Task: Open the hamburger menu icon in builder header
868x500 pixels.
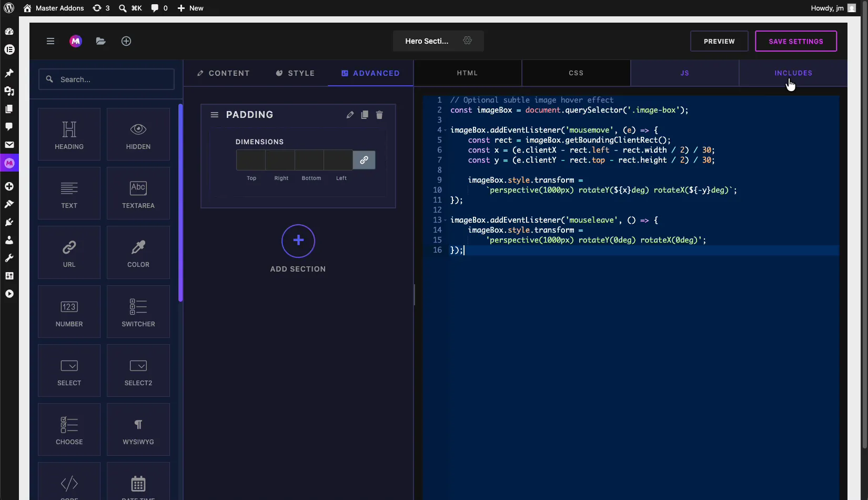Action: click(x=51, y=41)
